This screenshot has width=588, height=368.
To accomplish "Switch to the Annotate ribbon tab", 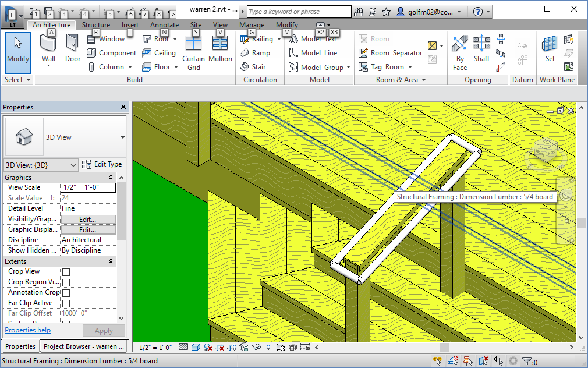I will (164, 25).
